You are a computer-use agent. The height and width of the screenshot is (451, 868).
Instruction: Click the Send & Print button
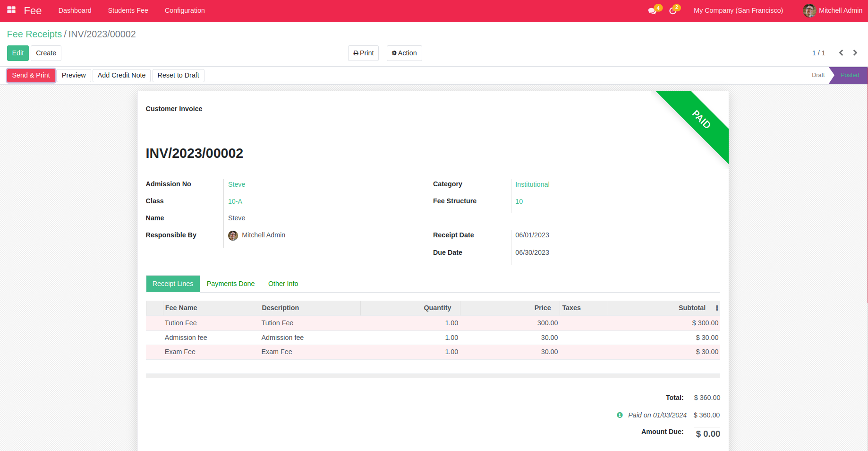[31, 75]
